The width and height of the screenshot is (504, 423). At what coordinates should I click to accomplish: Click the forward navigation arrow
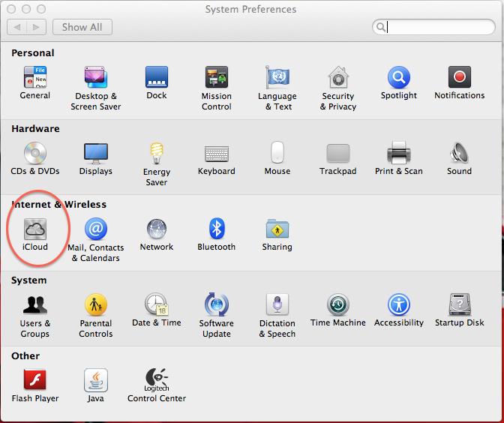point(36,27)
